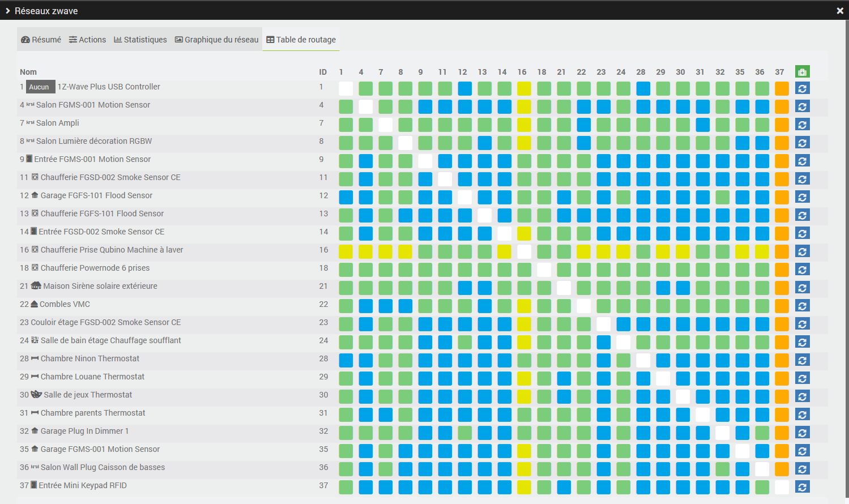Click the chevron beside Réseaux zwave title

7,11
